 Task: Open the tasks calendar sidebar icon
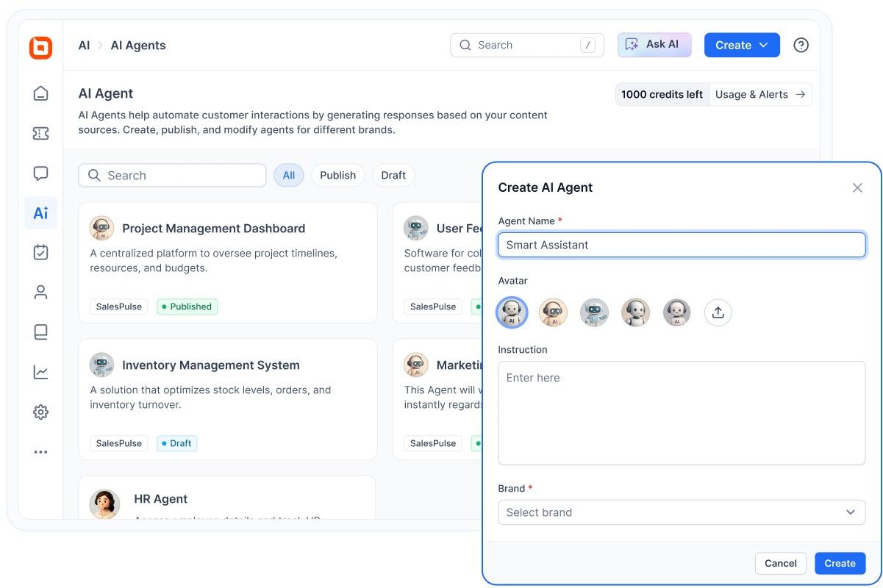pyautogui.click(x=41, y=252)
